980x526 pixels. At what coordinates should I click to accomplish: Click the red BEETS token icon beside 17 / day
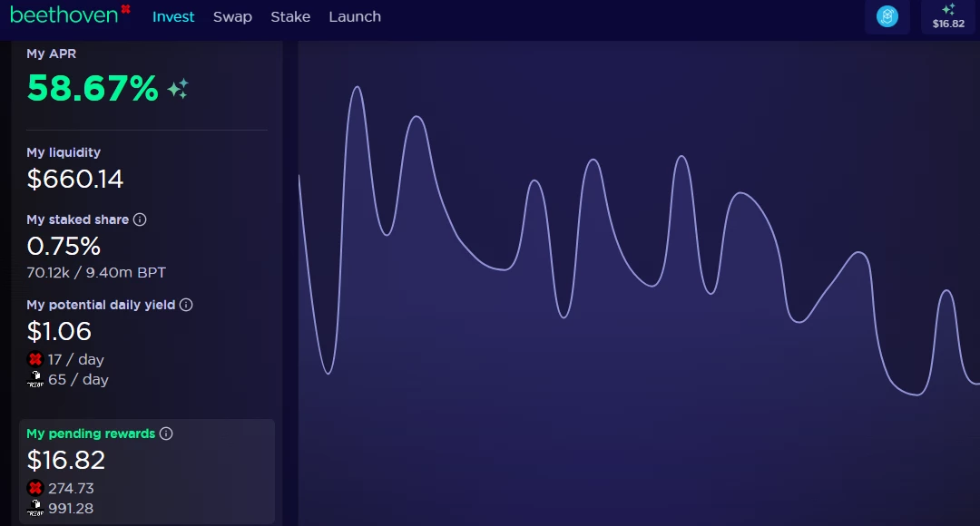[35, 359]
